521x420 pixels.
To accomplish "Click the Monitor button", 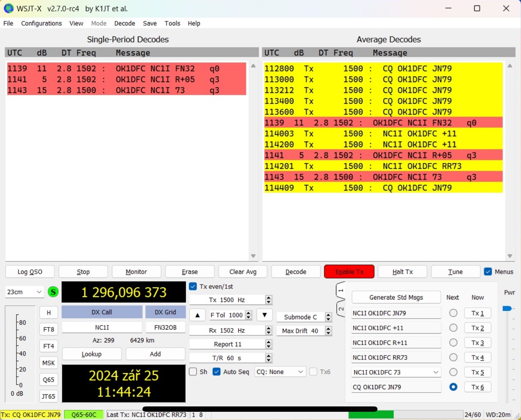I will click(136, 272).
